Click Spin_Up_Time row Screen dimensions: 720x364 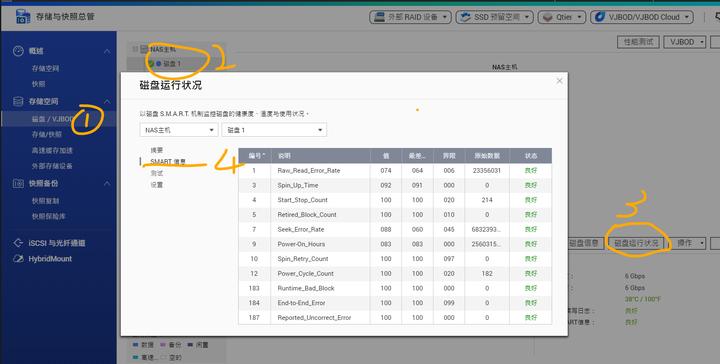(395, 185)
